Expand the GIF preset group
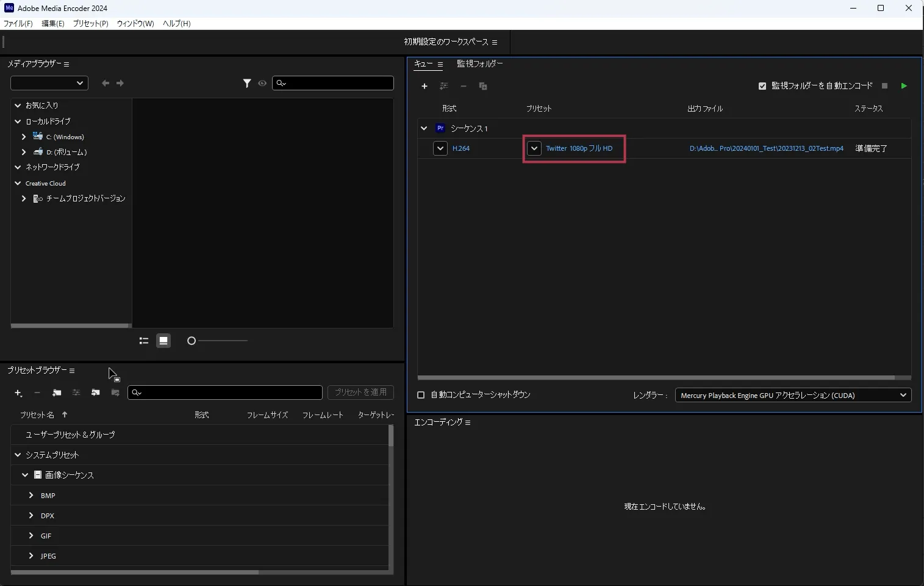The image size is (924, 586). click(31, 535)
